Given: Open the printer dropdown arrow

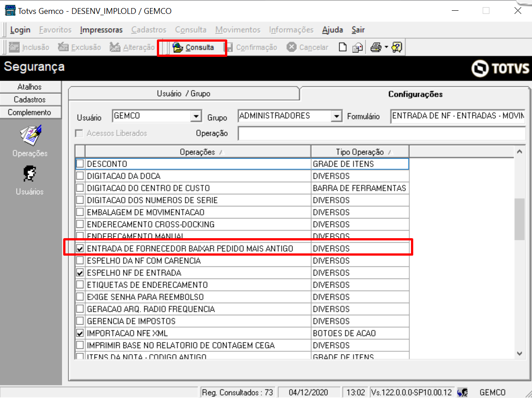Looking at the screenshot, I should click(386, 47).
